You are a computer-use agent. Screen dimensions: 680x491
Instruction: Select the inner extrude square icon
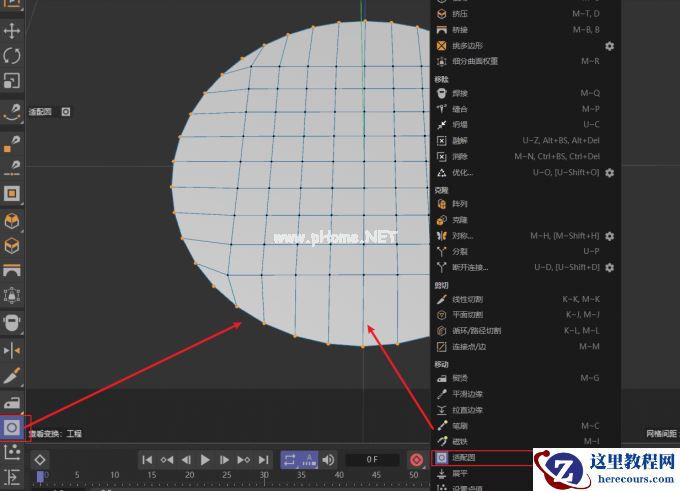(12, 193)
